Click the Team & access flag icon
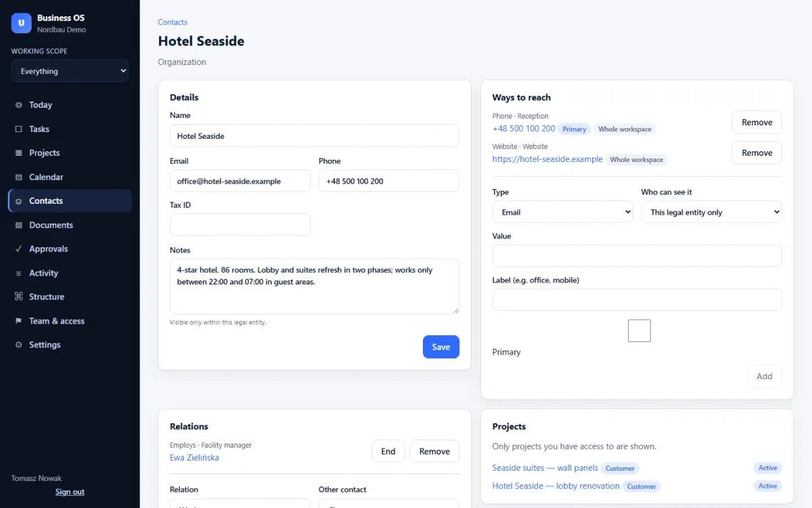812x508 pixels. (x=18, y=321)
